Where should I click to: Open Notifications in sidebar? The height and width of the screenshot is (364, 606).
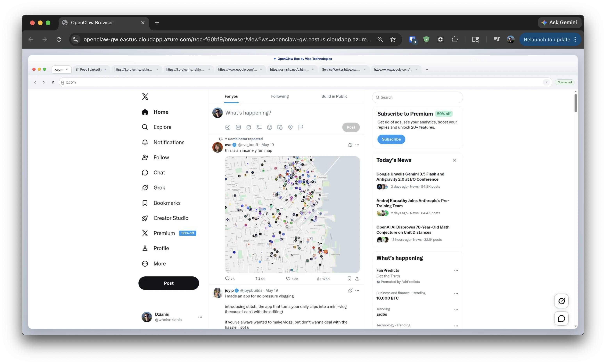pyautogui.click(x=163, y=142)
